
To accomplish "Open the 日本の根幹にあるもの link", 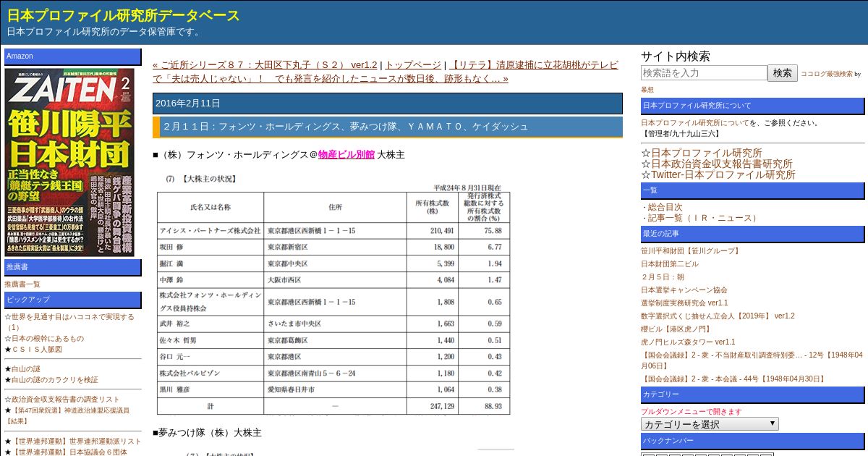I will tap(48, 338).
